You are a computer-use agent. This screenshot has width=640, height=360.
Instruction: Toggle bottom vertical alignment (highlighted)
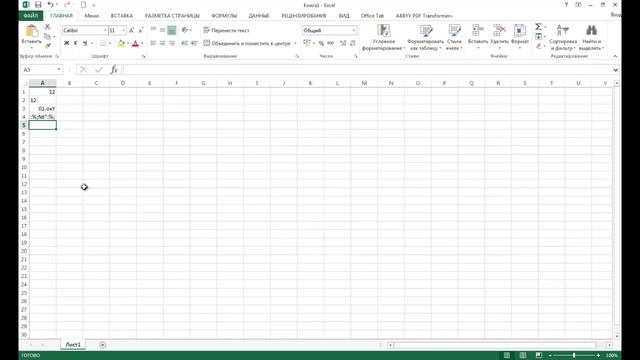click(172, 30)
